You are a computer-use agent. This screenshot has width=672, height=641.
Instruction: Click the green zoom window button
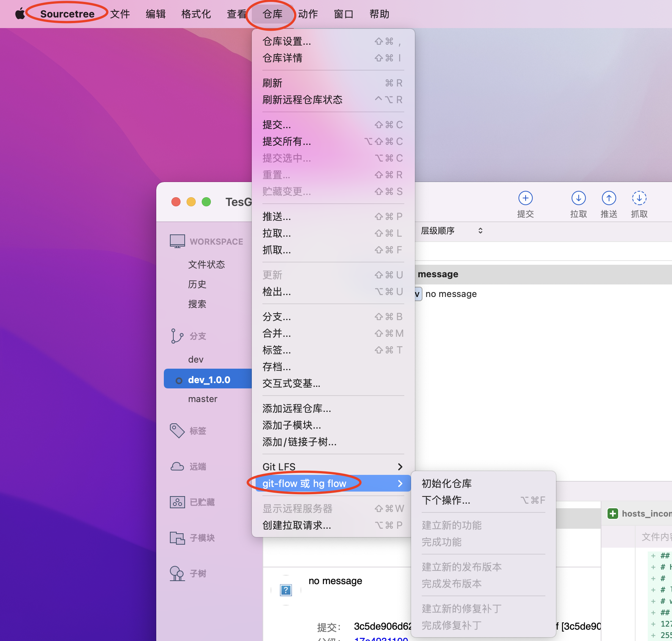tap(206, 202)
